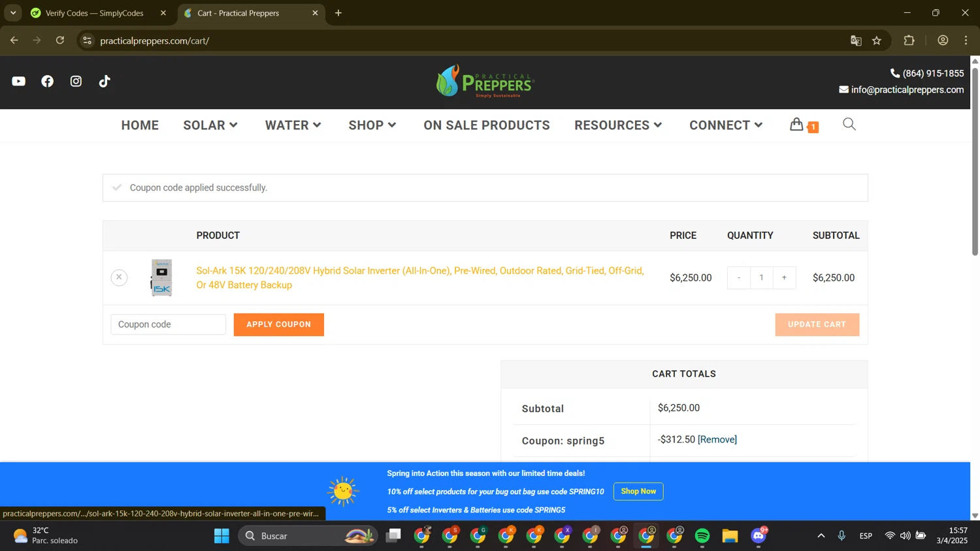Expand the WATER menu

(293, 125)
